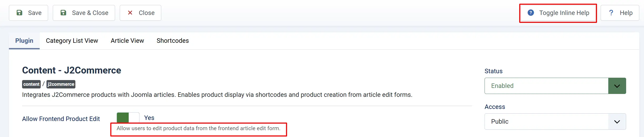Click the red X icon on Close
The width and height of the screenshot is (644, 137).
(130, 13)
